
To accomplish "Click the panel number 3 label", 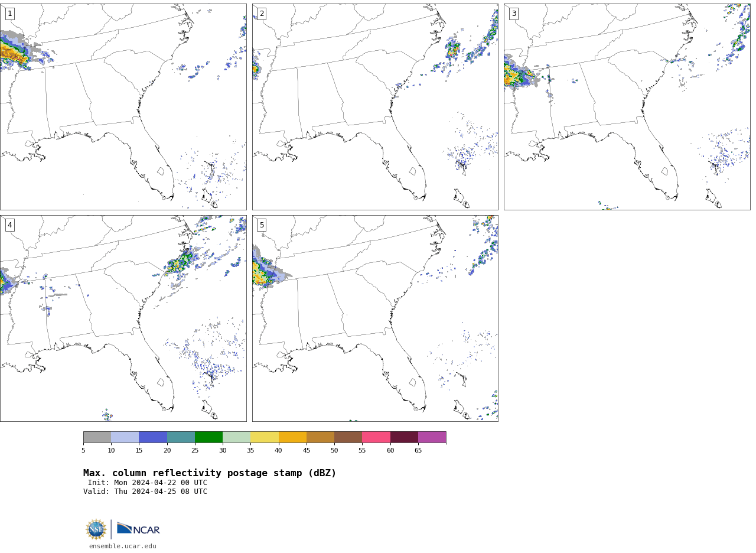I will pyautogui.click(x=513, y=14).
